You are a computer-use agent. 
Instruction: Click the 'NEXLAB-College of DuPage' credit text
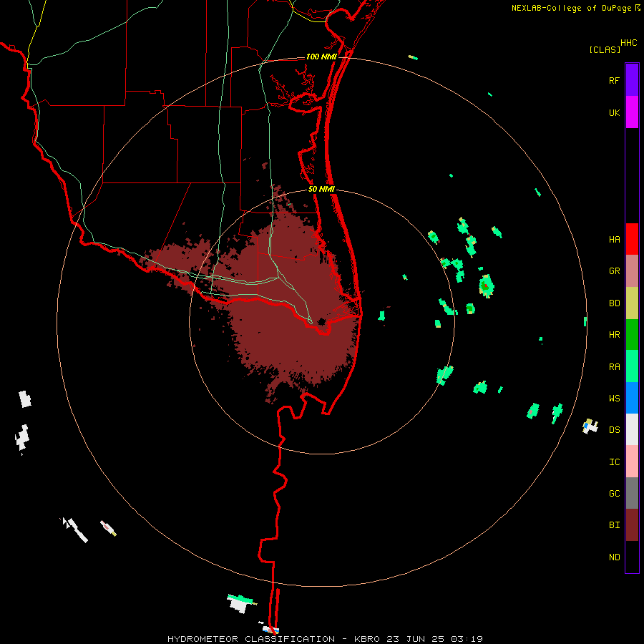[571, 8]
